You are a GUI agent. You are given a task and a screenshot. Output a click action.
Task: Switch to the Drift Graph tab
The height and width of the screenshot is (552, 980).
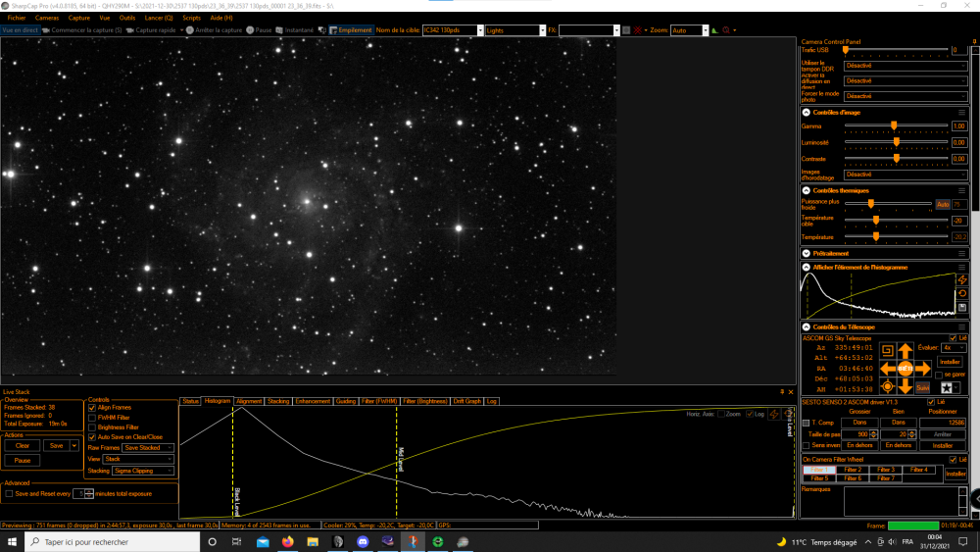coord(466,401)
